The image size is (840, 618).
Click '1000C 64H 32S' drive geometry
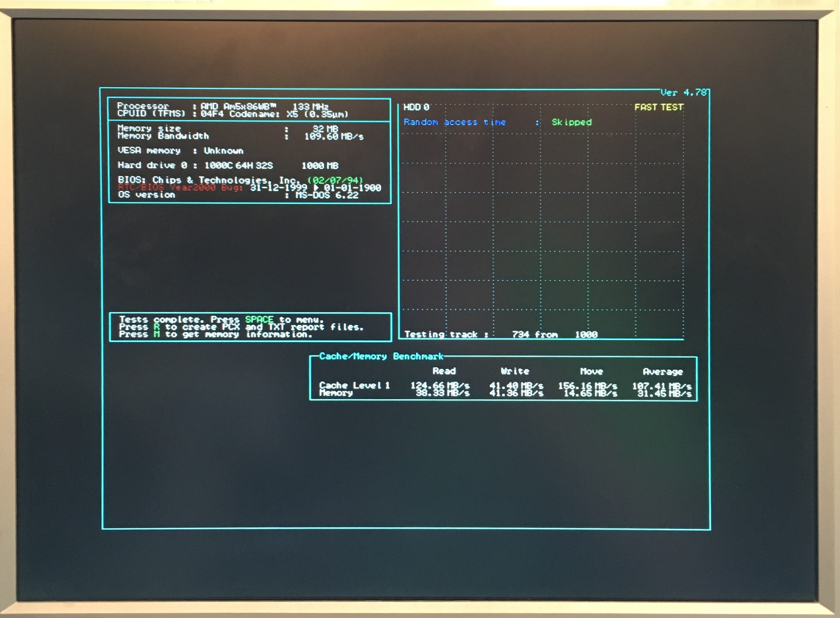(x=239, y=165)
